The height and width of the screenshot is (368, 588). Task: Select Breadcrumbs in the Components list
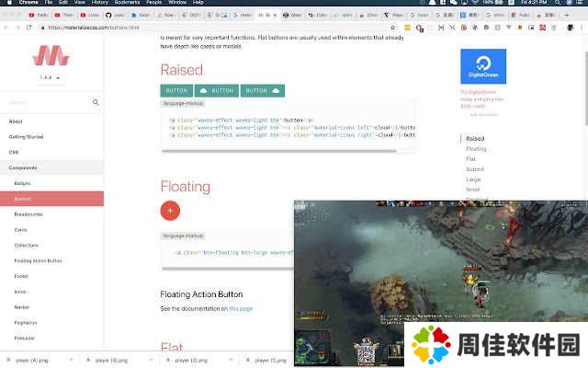(28, 214)
